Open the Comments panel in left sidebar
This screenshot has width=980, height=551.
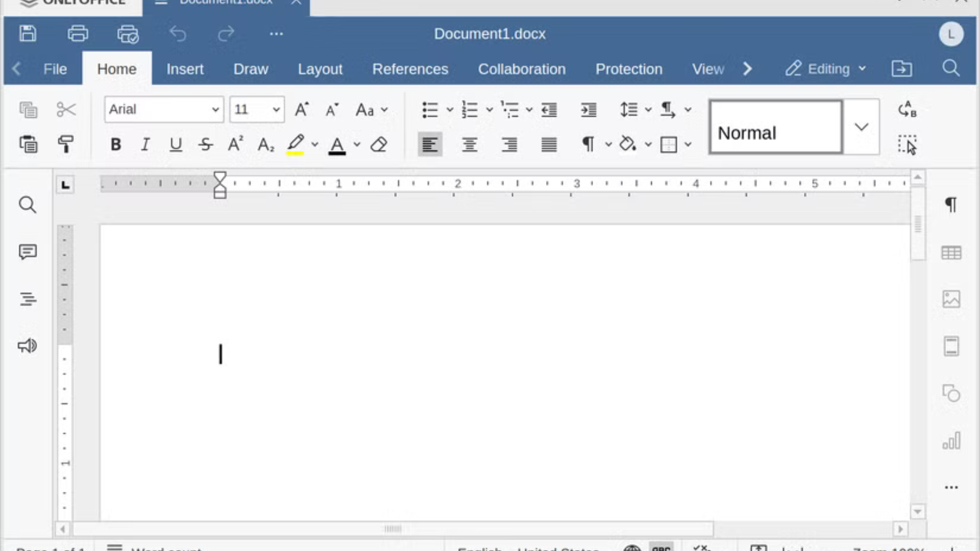28,252
